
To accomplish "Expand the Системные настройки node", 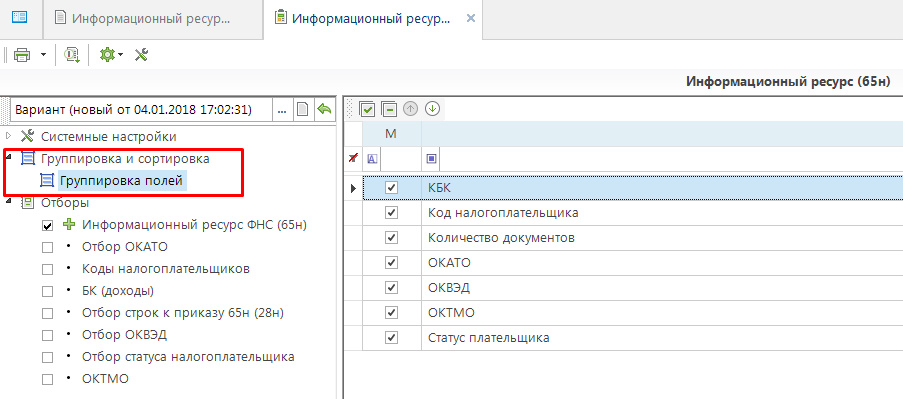I will [8, 136].
